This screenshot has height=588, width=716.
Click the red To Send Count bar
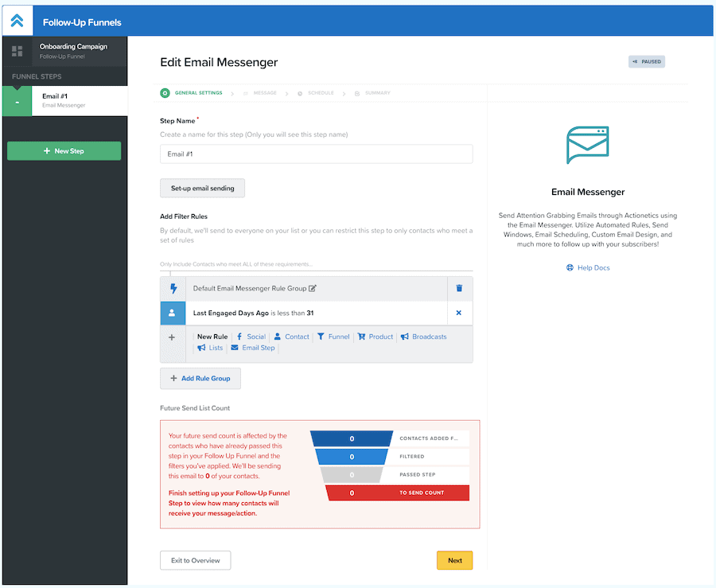[397, 493]
